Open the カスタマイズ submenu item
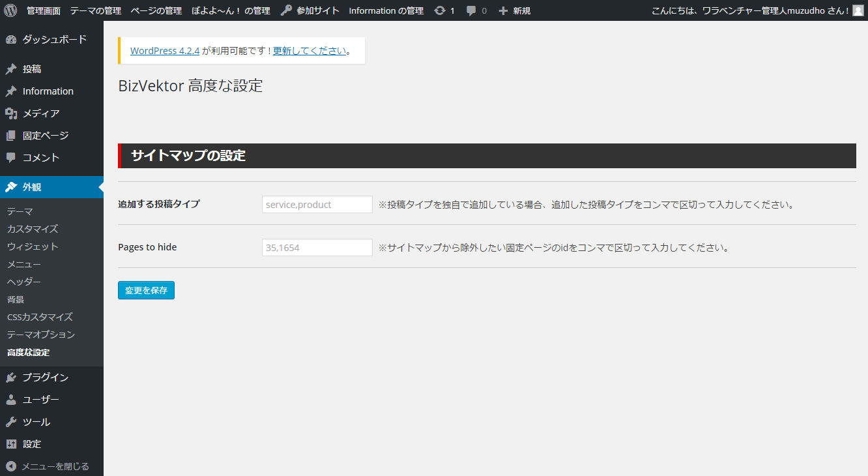The height and width of the screenshot is (476, 868). (33, 229)
